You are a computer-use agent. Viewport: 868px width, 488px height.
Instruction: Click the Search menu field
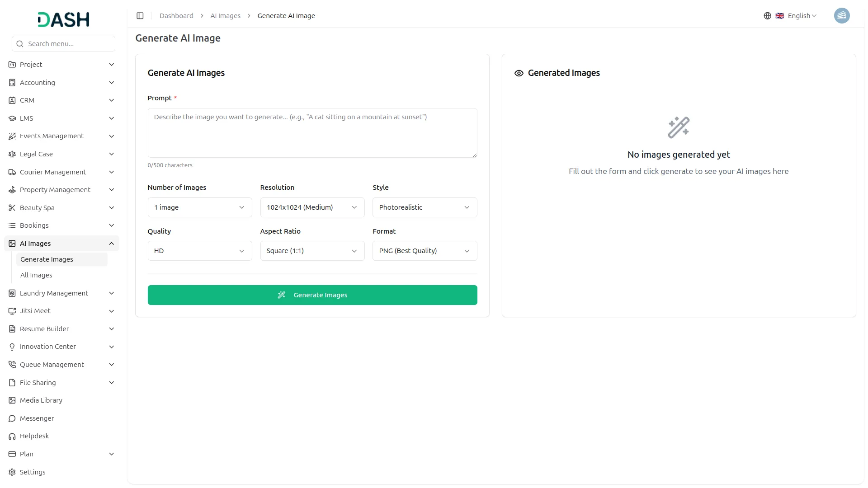[63, 44]
